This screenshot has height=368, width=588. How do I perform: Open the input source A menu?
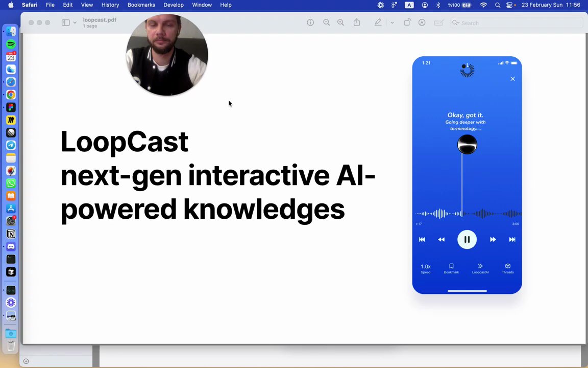tap(409, 5)
